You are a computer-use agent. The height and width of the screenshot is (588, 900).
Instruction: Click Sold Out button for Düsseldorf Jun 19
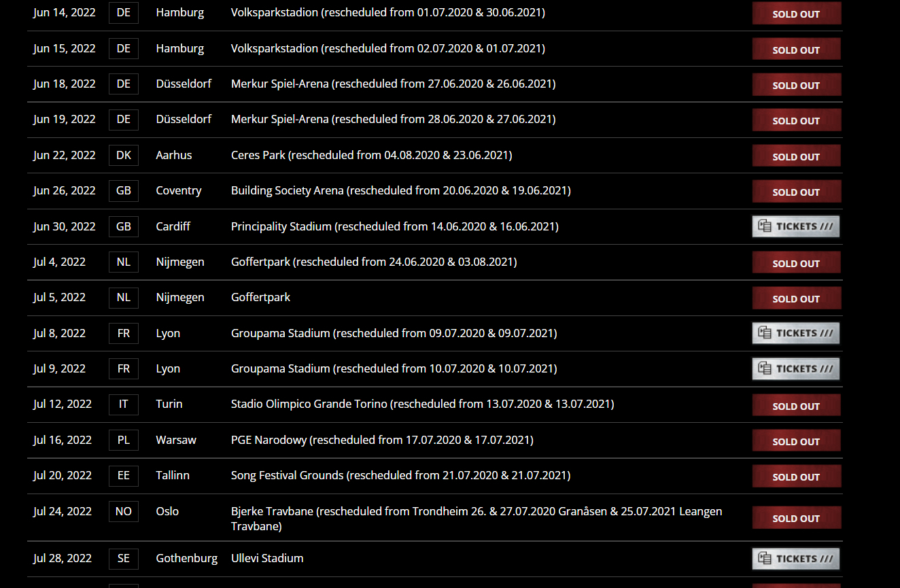[x=796, y=120]
